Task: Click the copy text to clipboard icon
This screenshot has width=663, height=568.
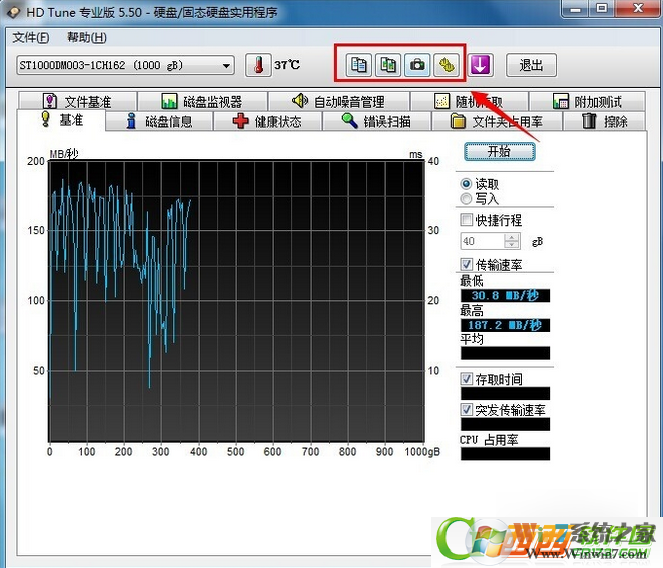Action: pos(359,65)
